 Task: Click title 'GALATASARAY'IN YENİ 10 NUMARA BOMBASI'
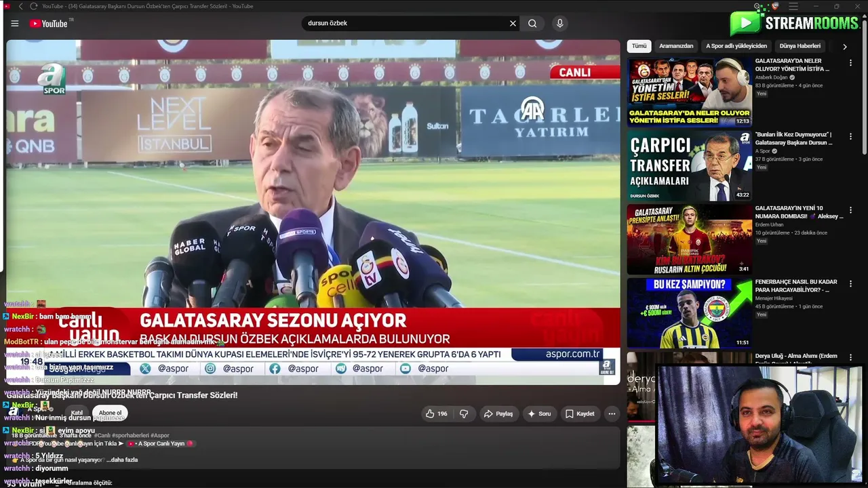coord(799,212)
